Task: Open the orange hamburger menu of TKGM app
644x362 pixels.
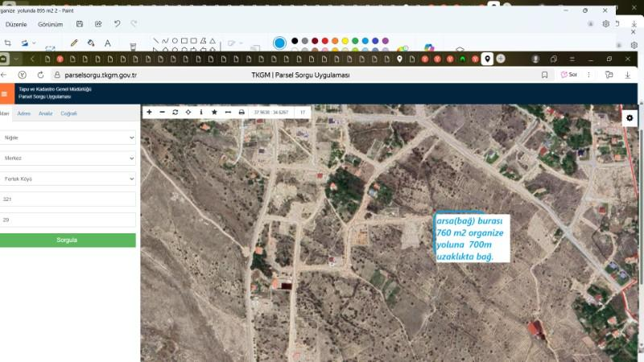Action: tap(5, 94)
